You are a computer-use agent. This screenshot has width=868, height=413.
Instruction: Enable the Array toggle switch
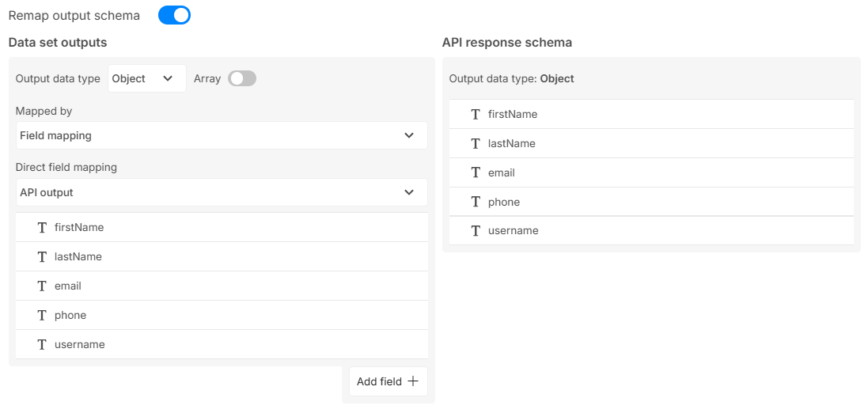tap(242, 78)
